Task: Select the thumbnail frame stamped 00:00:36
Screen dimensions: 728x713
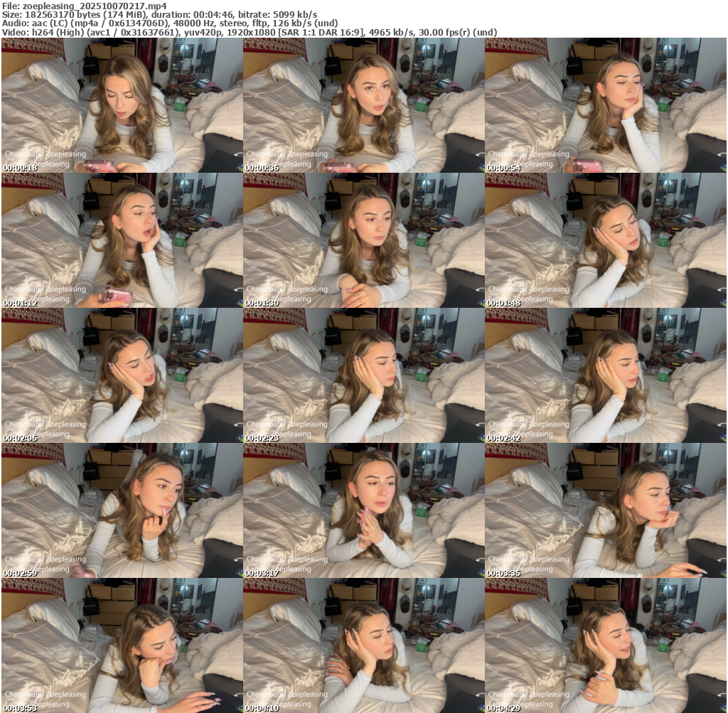Action: point(363,105)
